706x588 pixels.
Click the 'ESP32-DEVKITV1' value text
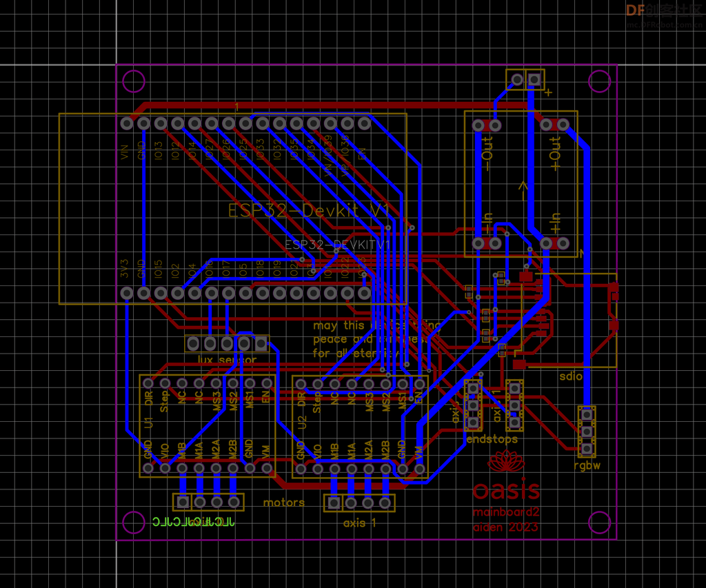click(336, 245)
